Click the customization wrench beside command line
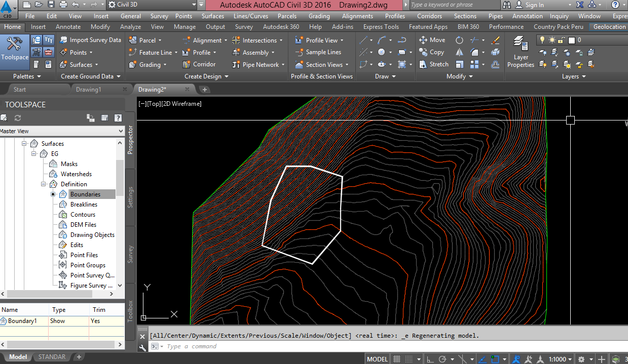 143,347
